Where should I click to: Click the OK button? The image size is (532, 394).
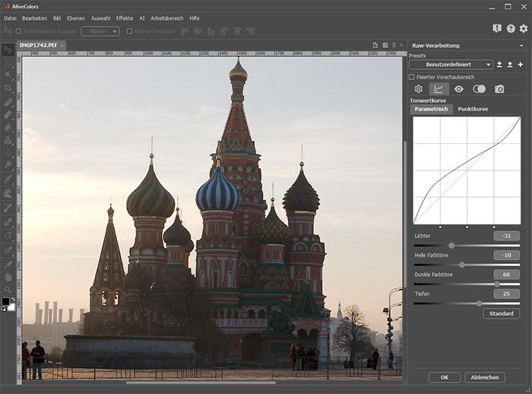point(445,377)
